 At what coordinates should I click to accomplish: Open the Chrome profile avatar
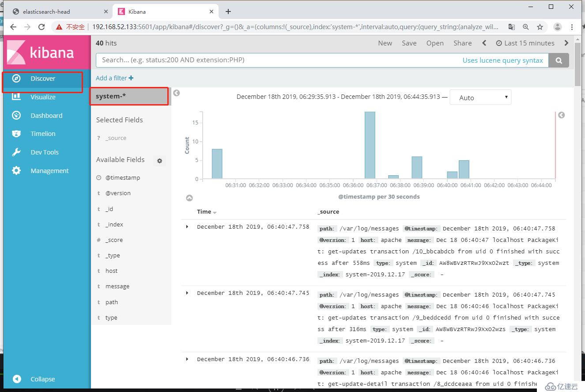point(558,27)
